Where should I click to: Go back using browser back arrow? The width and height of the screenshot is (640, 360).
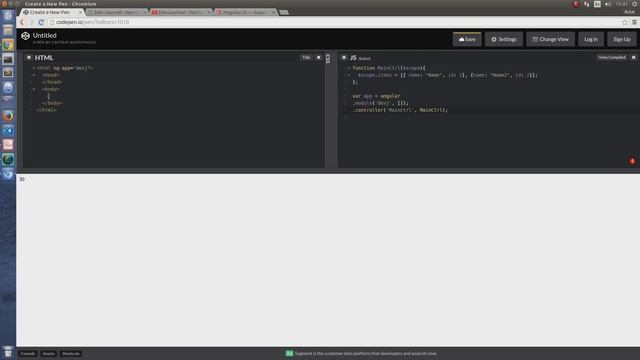(x=22, y=22)
